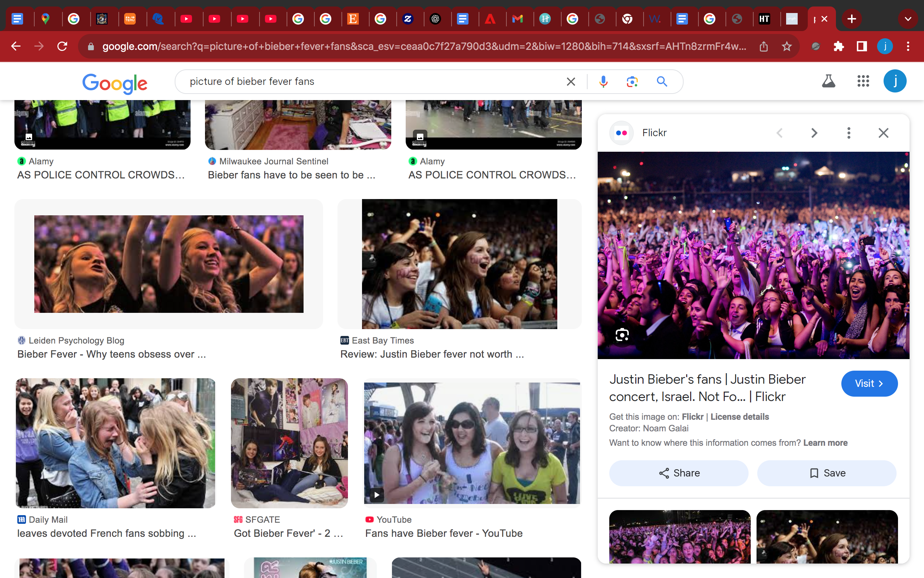The height and width of the screenshot is (578, 924).
Task: Click the browser back arrow
Action: tap(16, 46)
